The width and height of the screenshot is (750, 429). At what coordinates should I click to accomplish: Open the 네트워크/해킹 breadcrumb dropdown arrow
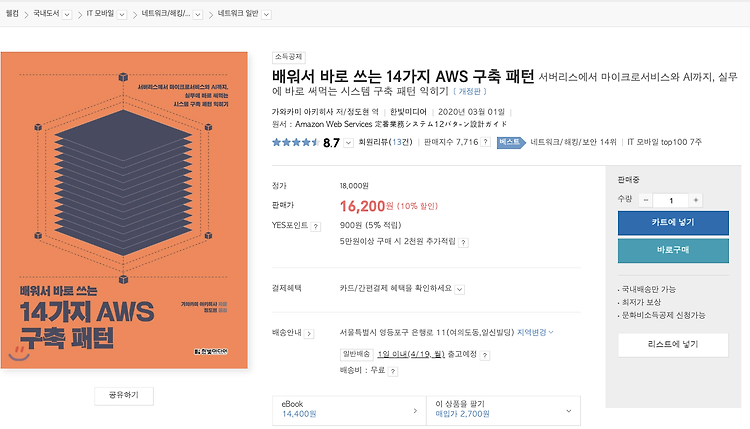(198, 15)
